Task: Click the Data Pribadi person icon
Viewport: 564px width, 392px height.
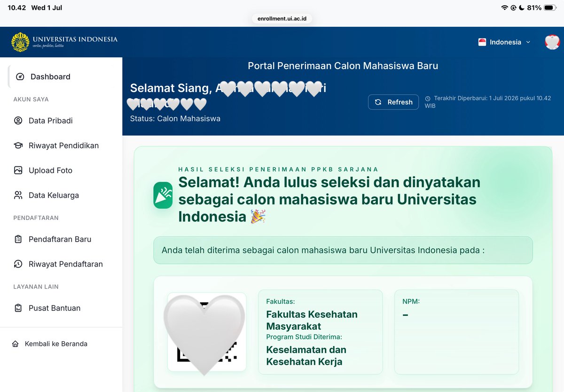Action: pos(18,120)
